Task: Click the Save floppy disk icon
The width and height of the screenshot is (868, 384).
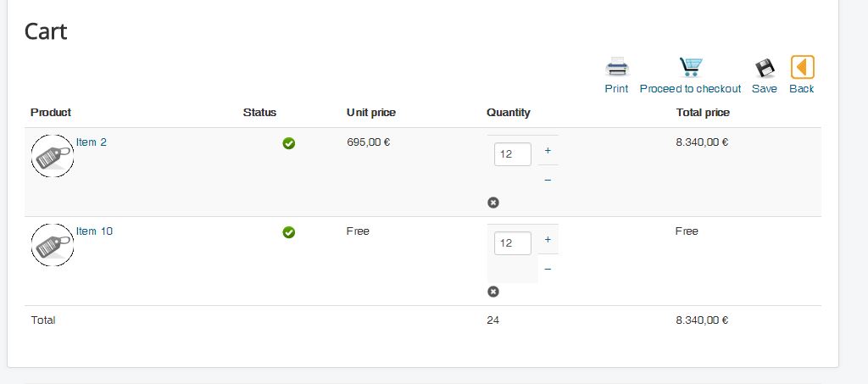Action: point(764,68)
